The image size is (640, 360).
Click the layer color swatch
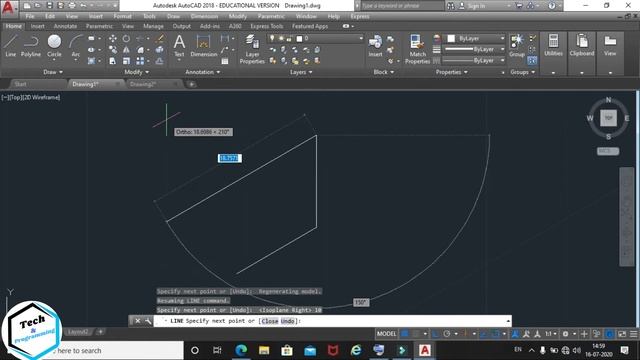(299, 38)
